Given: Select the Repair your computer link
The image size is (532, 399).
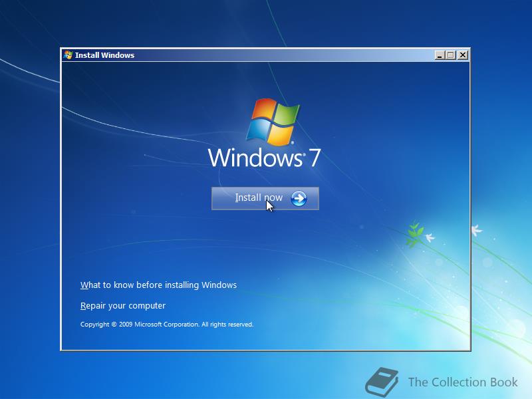Looking at the screenshot, I should tap(123, 306).
